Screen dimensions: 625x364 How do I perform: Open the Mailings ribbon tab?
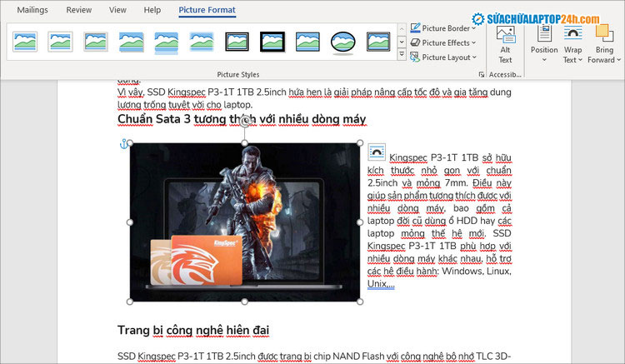(x=32, y=10)
